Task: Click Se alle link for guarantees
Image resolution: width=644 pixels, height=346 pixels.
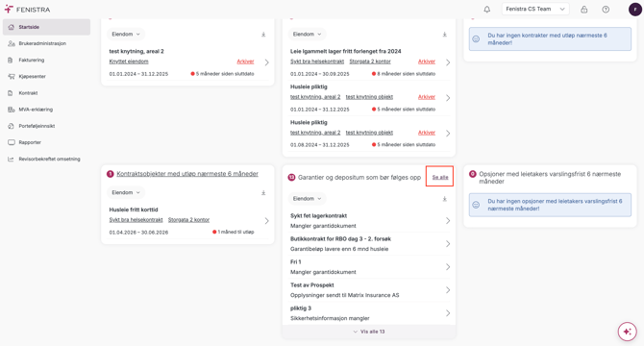Action: coord(440,177)
